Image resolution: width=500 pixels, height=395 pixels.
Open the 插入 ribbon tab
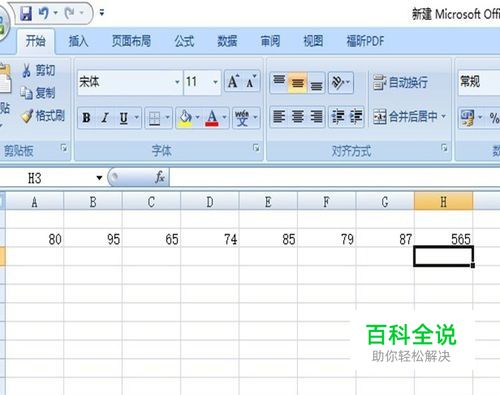coord(78,41)
